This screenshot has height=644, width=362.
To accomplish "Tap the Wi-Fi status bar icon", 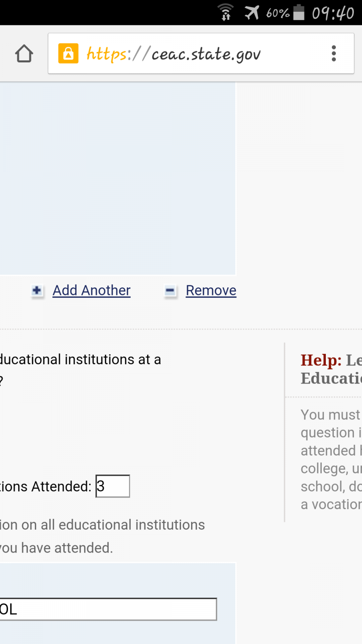I will [226, 12].
